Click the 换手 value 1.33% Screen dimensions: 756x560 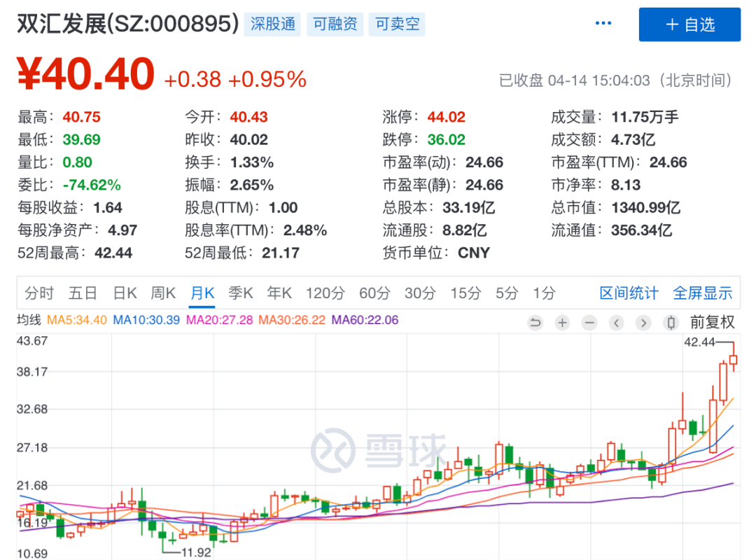(x=252, y=162)
